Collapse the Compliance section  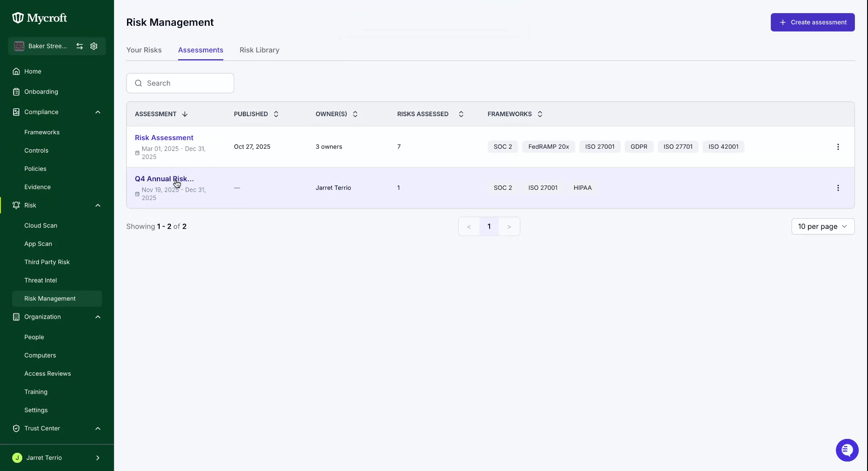point(98,112)
